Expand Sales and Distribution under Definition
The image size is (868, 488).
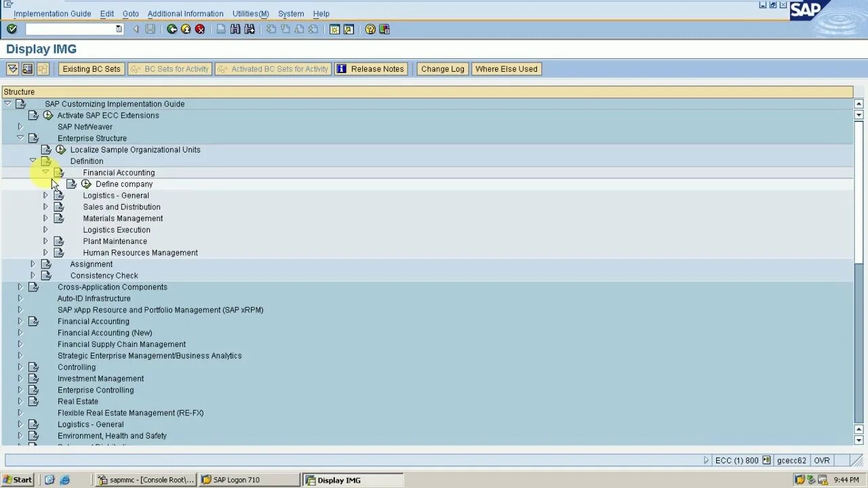[x=45, y=207]
